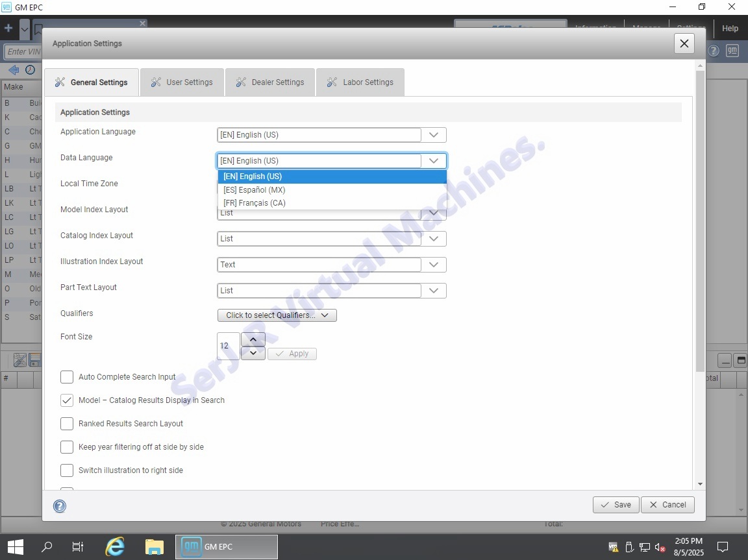The height and width of the screenshot is (560, 748).
Task: Click the GM EPC taskbar button
Action: click(x=227, y=546)
